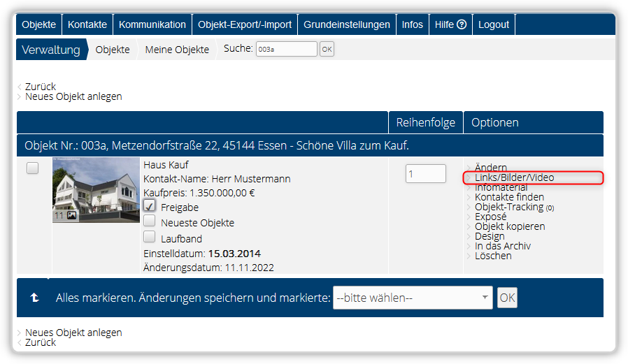
Task: Click the back arrow next to top Zurück
Action: [x=20, y=87]
